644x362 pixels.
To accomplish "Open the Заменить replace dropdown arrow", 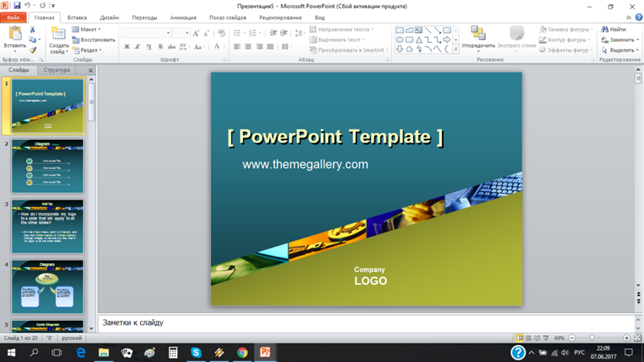I will point(638,39).
